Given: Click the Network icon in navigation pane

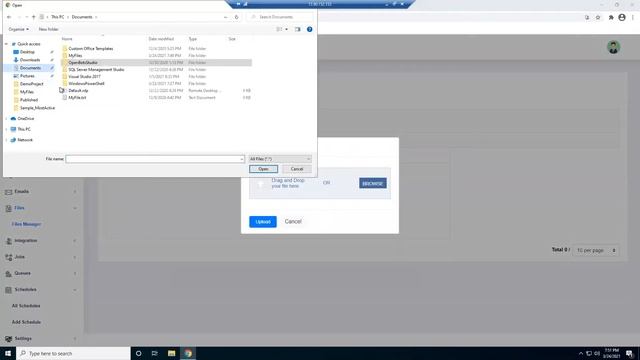Looking at the screenshot, I should [x=13, y=140].
